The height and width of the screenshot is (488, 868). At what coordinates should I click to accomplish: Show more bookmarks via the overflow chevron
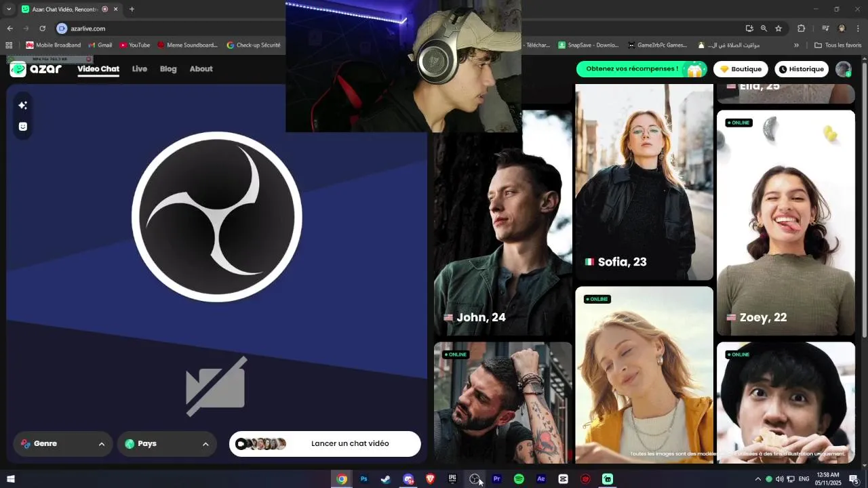point(796,45)
